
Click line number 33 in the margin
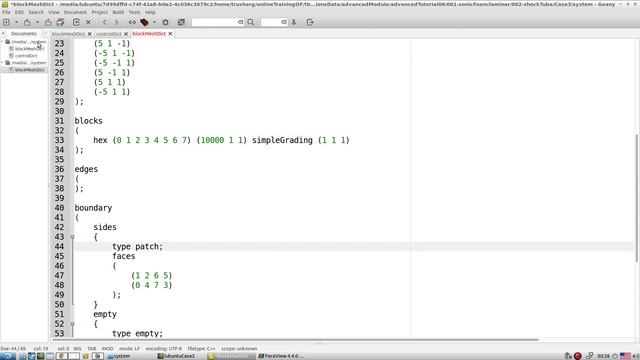click(x=59, y=140)
